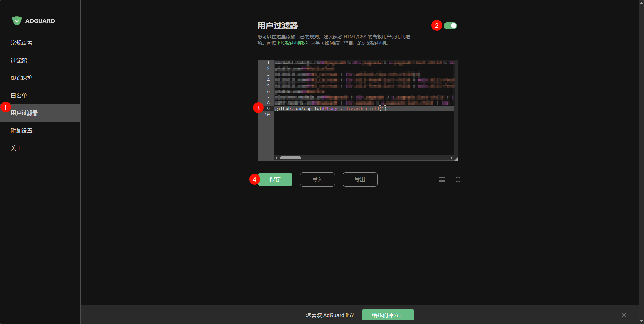Go to the 过滤器 section
Image resolution: width=644 pixels, height=324 pixels.
point(19,61)
